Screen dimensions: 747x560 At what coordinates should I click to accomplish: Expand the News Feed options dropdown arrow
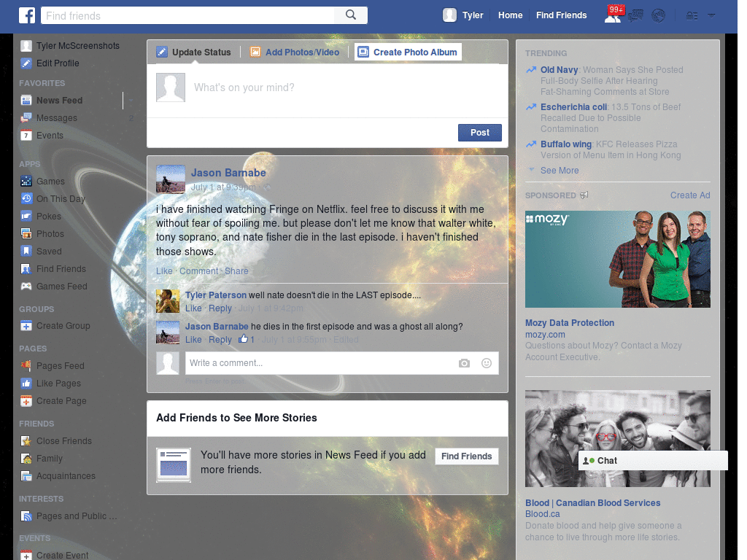point(130,101)
